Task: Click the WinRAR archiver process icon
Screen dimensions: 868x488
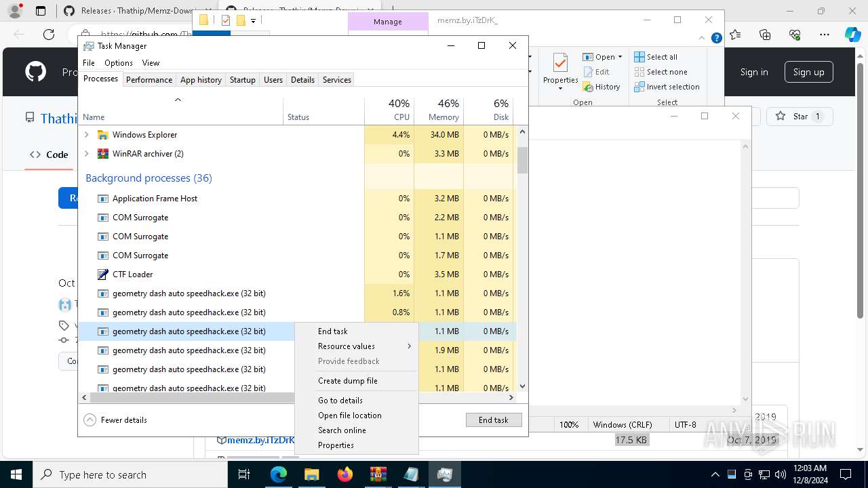Action: (x=103, y=154)
